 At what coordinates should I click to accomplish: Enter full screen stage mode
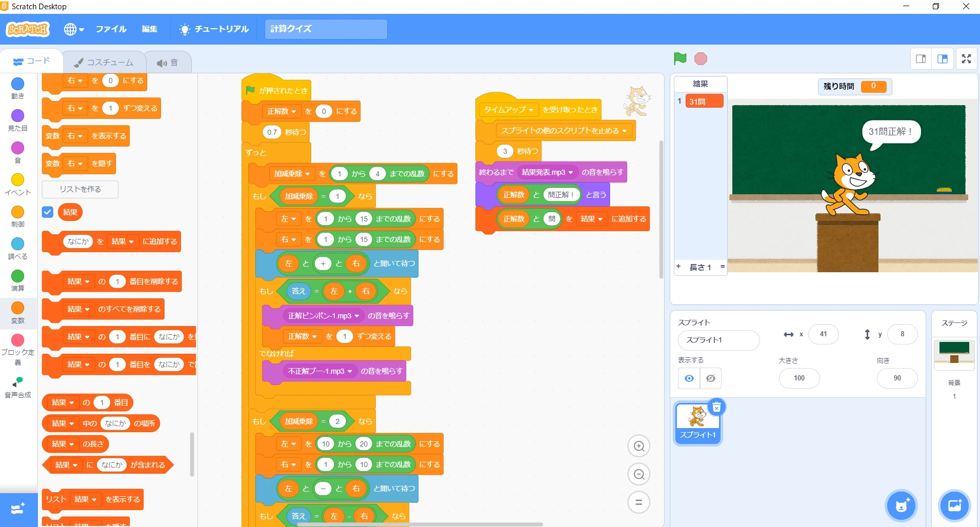click(x=966, y=59)
